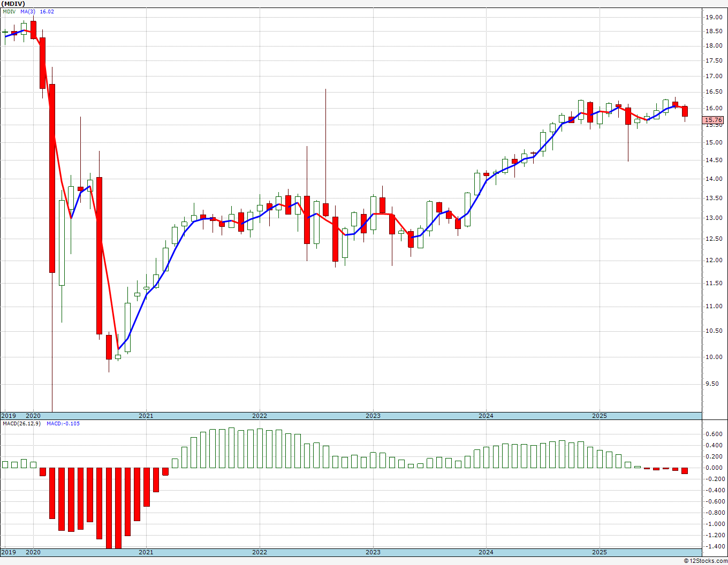Click the 17.00 price axis label
Screen dimensions: 728x565
point(714,77)
